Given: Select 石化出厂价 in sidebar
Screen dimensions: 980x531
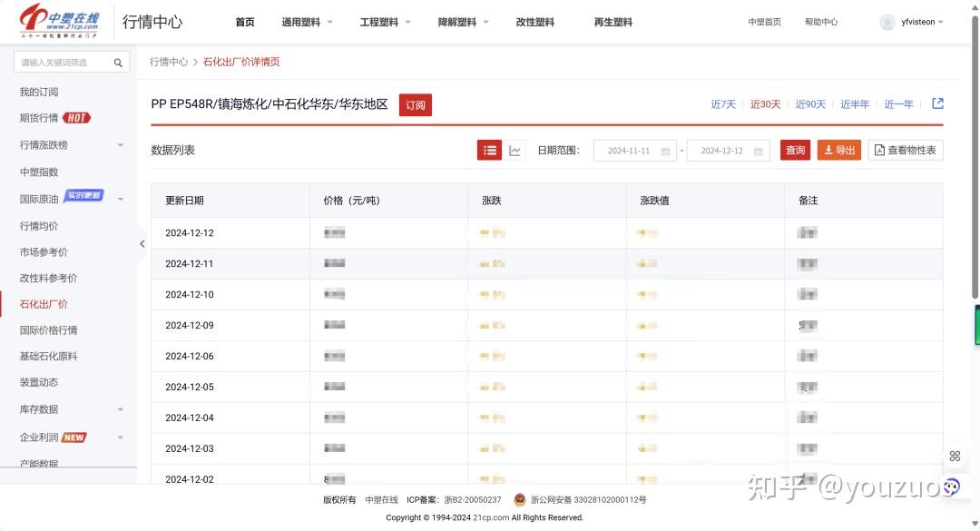Looking at the screenshot, I should (44, 305).
